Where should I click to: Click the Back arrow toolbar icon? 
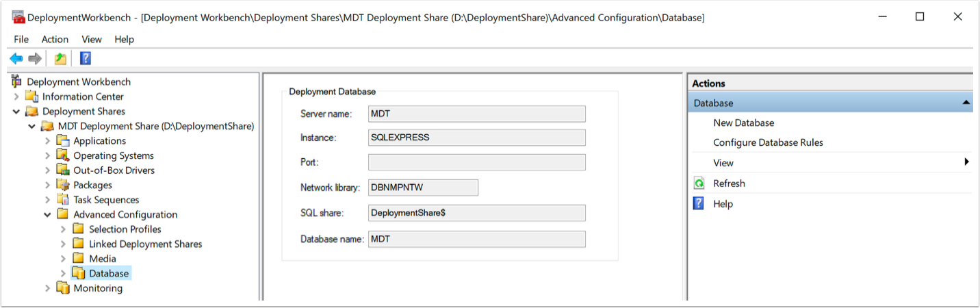point(16,59)
